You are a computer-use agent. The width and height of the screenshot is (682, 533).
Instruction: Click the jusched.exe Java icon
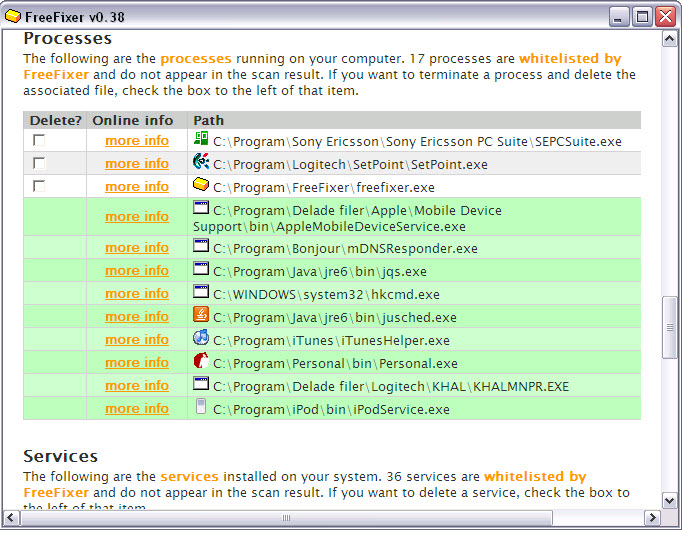click(x=201, y=316)
